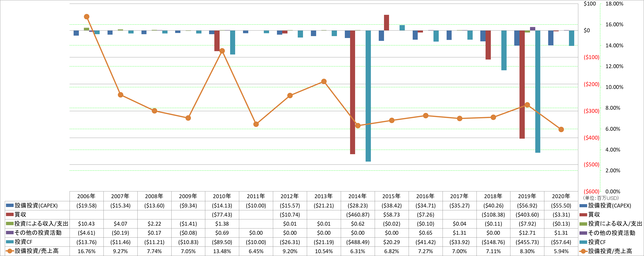
Task: Click the 2020 orange line data point
Action: (561, 130)
